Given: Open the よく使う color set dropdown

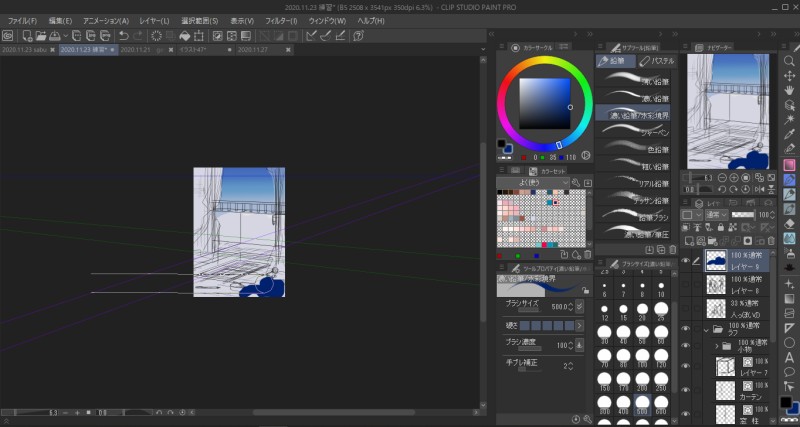Looking at the screenshot, I should pyautogui.click(x=533, y=182).
